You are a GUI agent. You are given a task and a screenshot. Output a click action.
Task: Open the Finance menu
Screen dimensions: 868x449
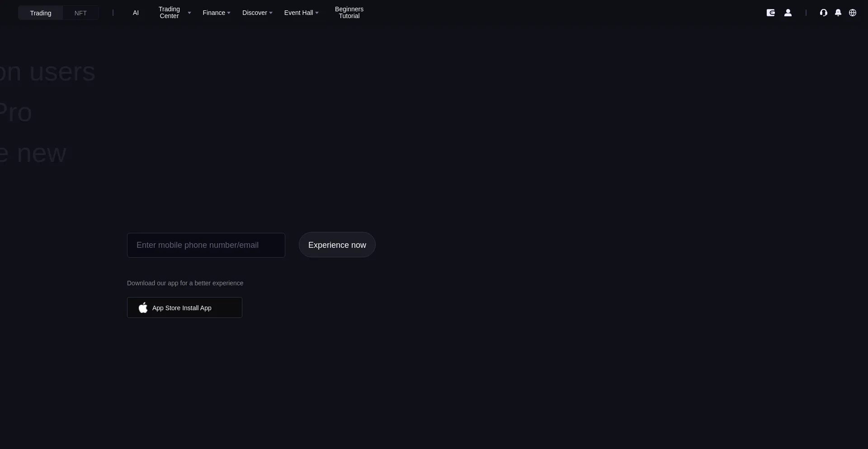click(x=214, y=13)
